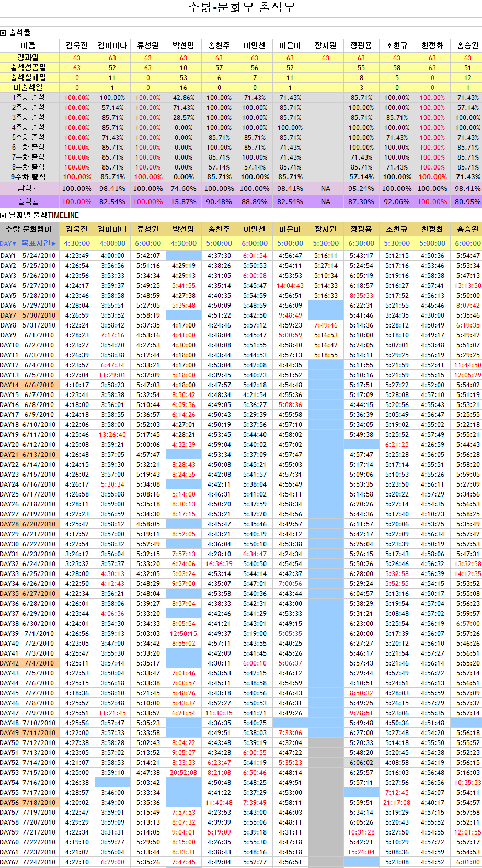This screenshot has height=868, width=482.
Task: Select the red time 14:12:35
Action: coord(468,574)
